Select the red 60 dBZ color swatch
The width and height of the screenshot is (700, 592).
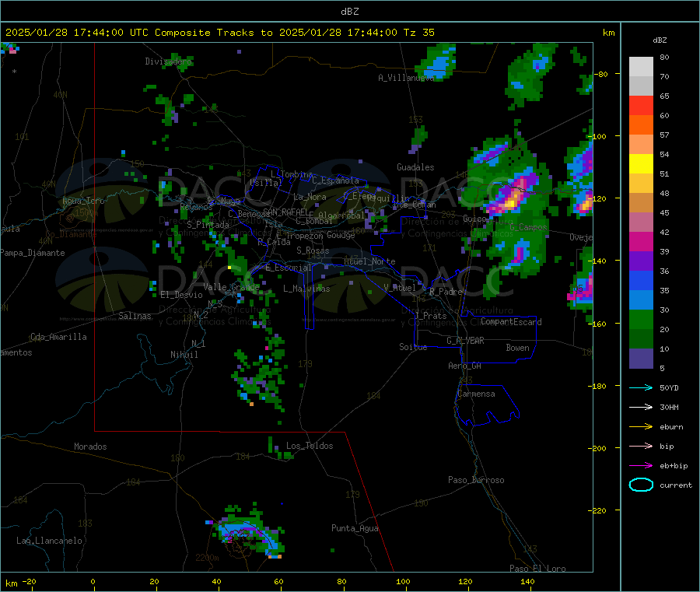pos(641,105)
